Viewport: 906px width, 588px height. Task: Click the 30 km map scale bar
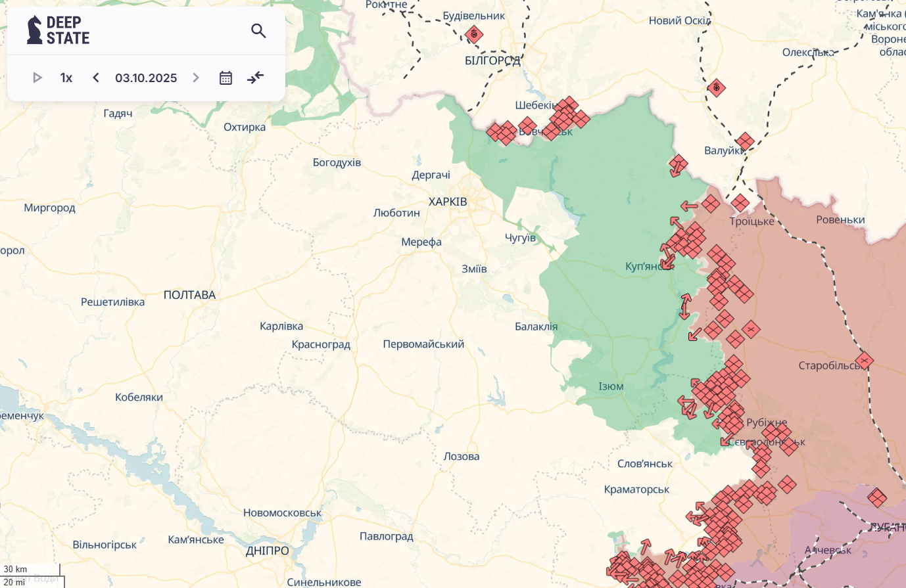pyautogui.click(x=30, y=570)
